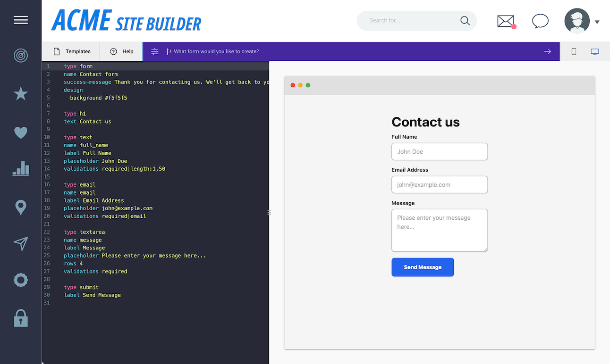
Task: Click the 'Message' label in preview
Action: pos(403,203)
